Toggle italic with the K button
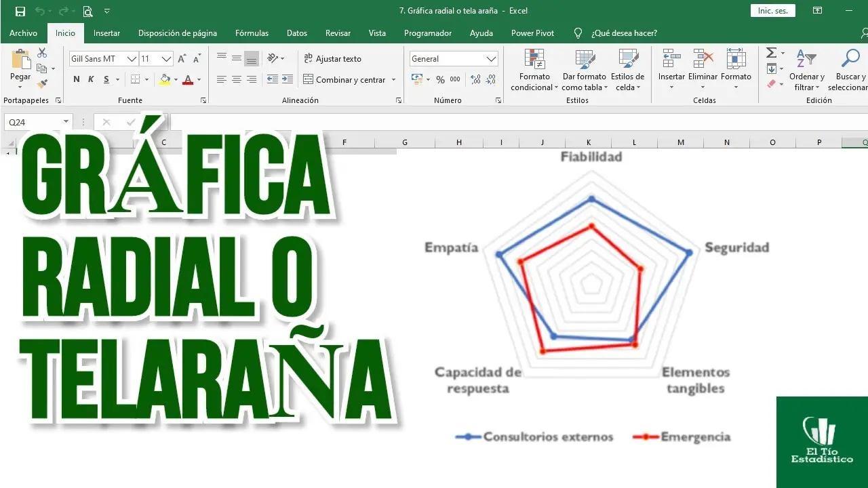The height and width of the screenshot is (488, 868). point(90,79)
